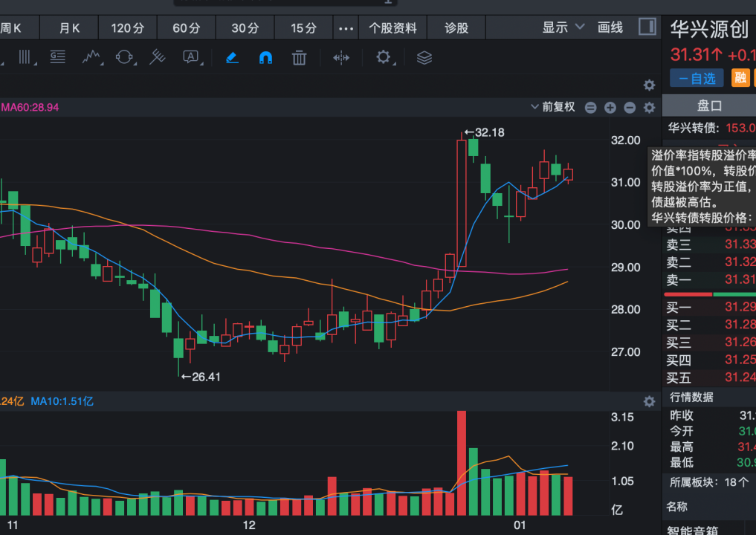Select the pitchfork drawing tool
The height and width of the screenshot is (535, 756).
158,57
